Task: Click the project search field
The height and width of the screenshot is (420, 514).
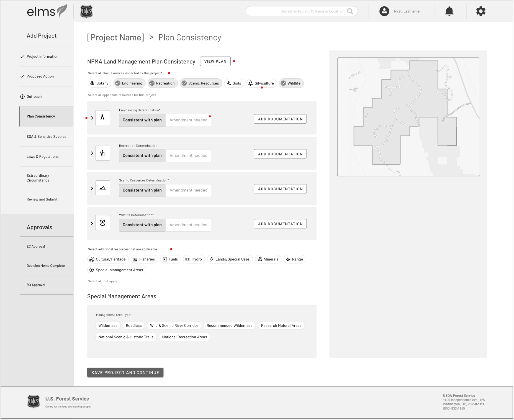Action: pyautogui.click(x=302, y=11)
